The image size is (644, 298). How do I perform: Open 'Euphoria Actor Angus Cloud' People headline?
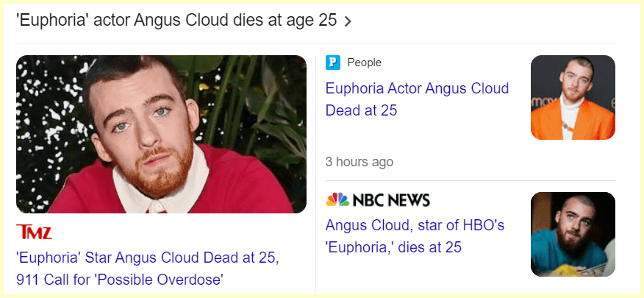tap(417, 89)
